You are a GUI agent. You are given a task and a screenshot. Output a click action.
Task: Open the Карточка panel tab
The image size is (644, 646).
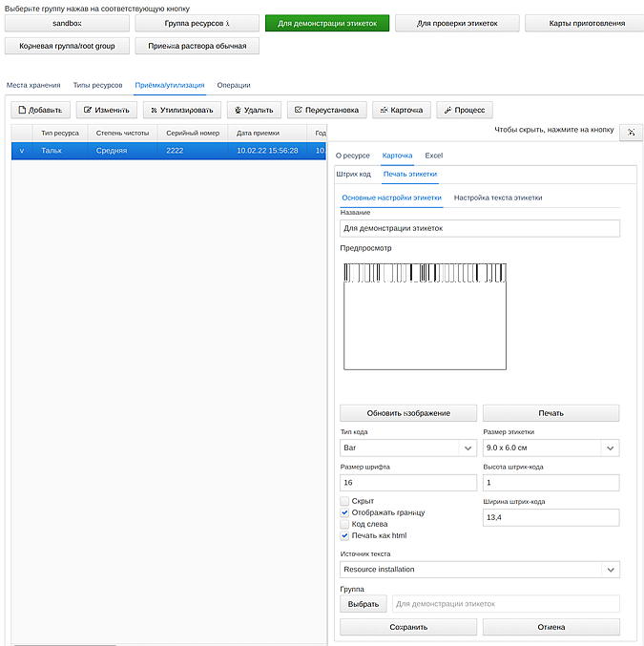pos(397,156)
